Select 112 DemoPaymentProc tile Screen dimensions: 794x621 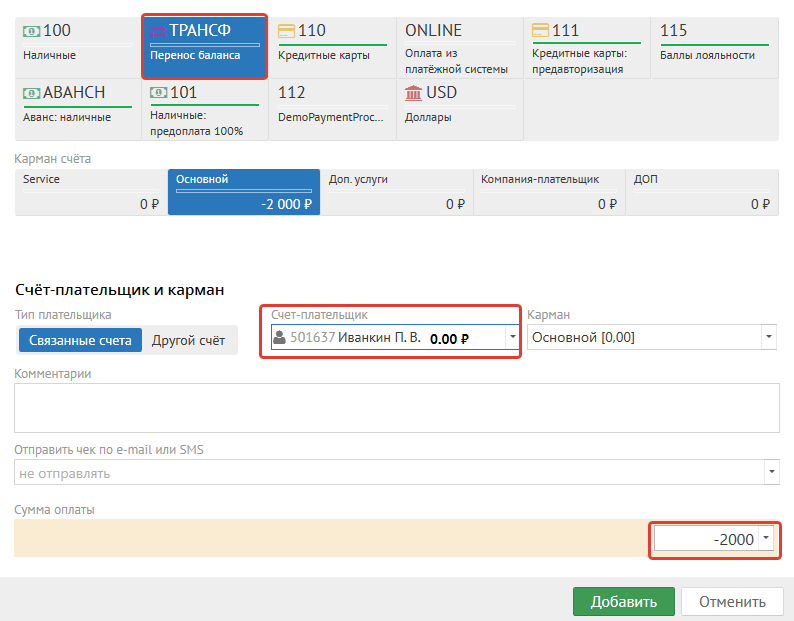pos(332,109)
